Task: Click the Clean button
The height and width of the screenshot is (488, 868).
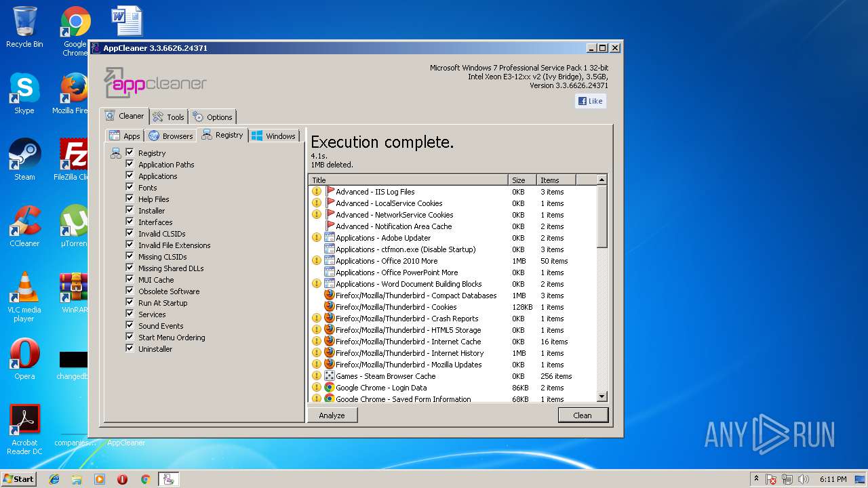Action: coord(583,415)
